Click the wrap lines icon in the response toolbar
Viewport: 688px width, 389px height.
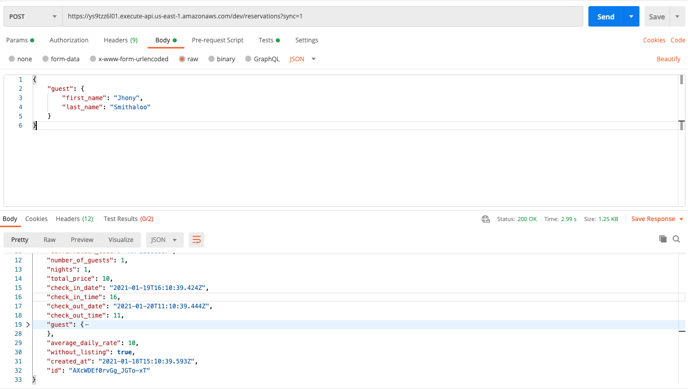[x=196, y=240]
